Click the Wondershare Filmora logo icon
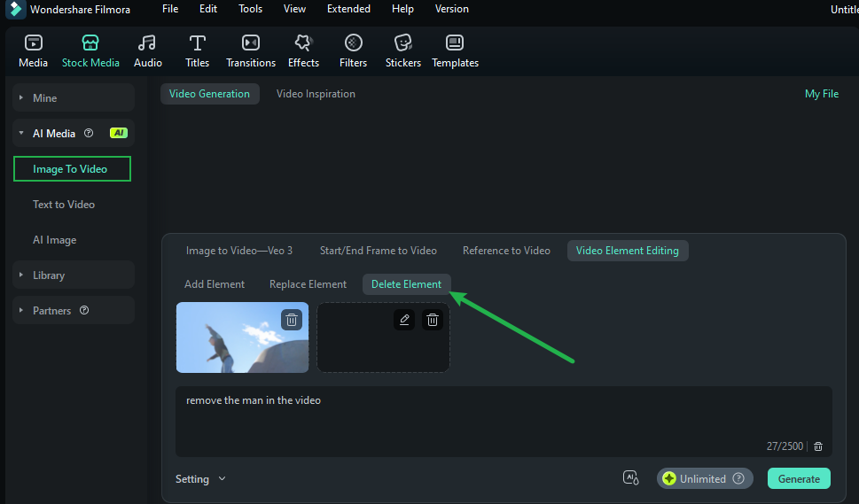Viewport: 859px width, 504px height. 15,10
